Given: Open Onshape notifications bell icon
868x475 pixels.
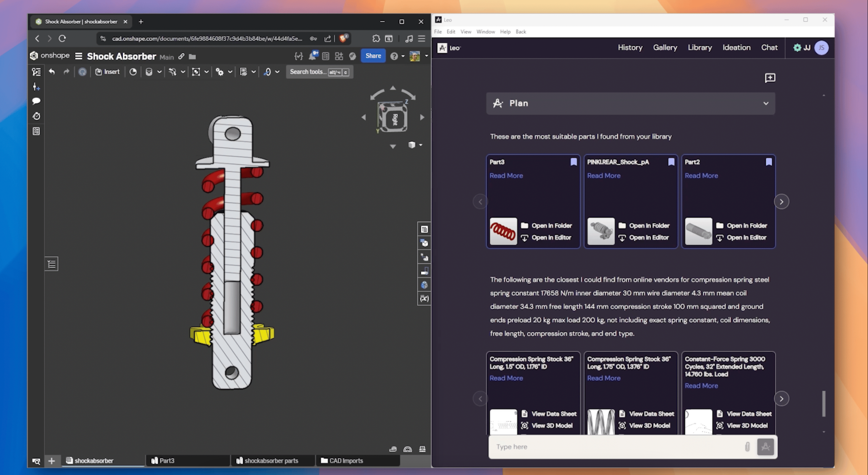Looking at the screenshot, I should pos(312,55).
